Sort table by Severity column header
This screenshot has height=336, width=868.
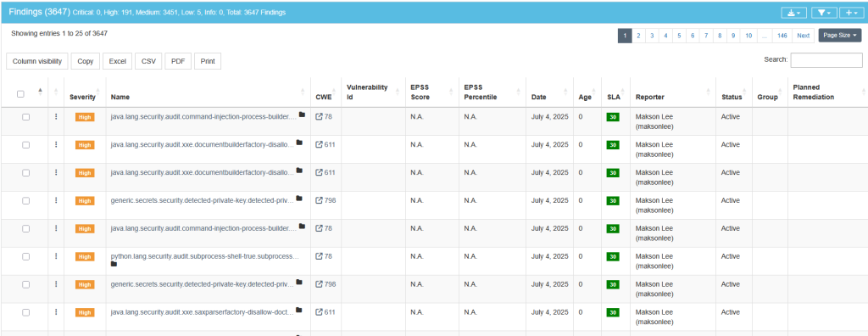point(82,97)
